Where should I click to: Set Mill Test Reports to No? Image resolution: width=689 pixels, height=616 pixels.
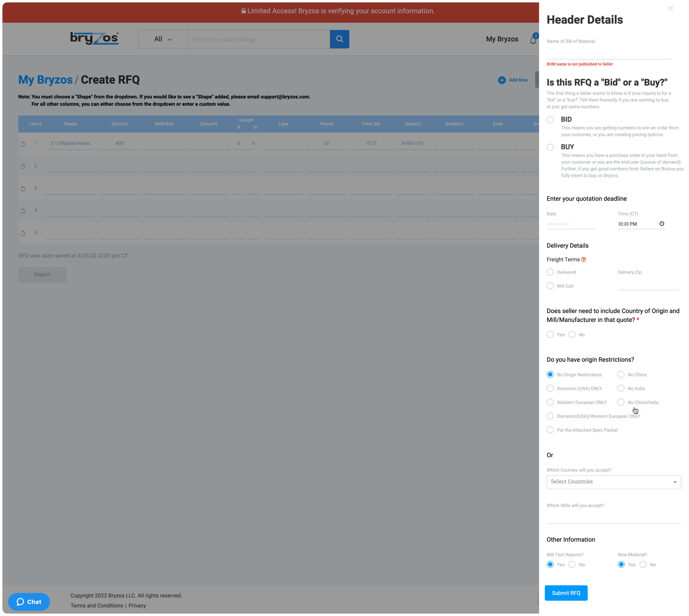tap(572, 565)
